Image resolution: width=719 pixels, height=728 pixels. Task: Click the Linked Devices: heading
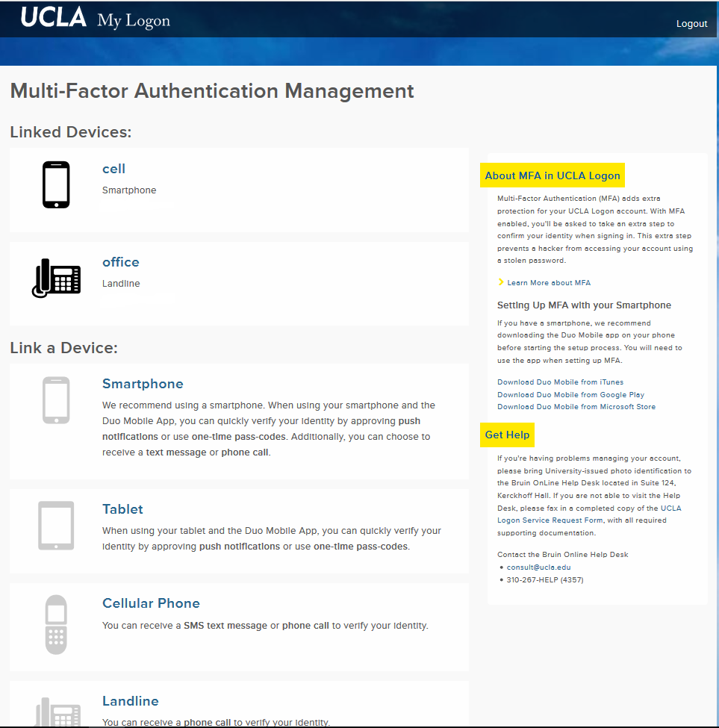(x=70, y=132)
